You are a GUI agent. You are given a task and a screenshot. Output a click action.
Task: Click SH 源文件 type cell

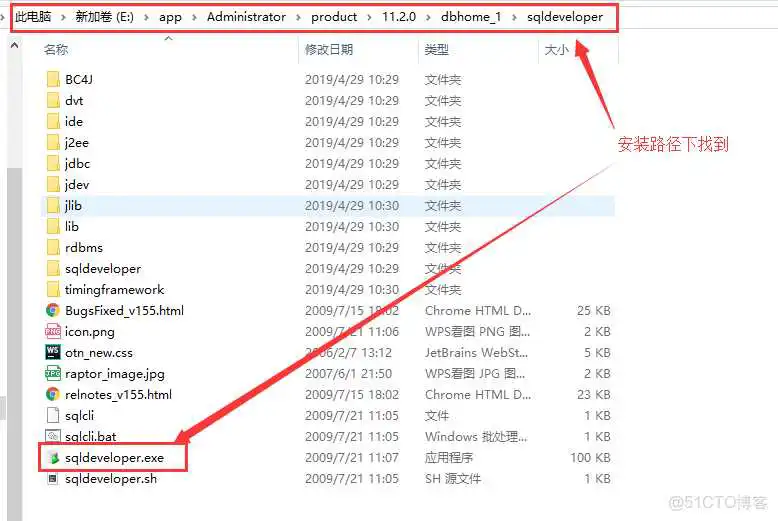(453, 478)
